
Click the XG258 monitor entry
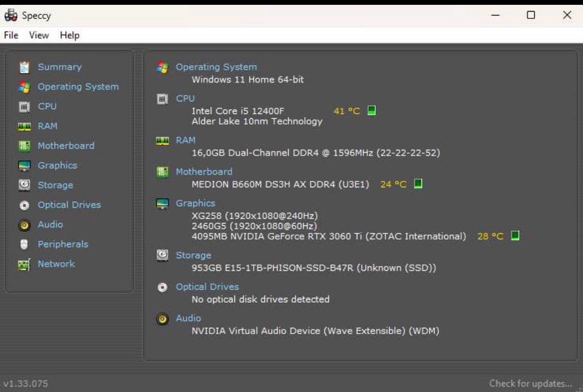(x=254, y=216)
